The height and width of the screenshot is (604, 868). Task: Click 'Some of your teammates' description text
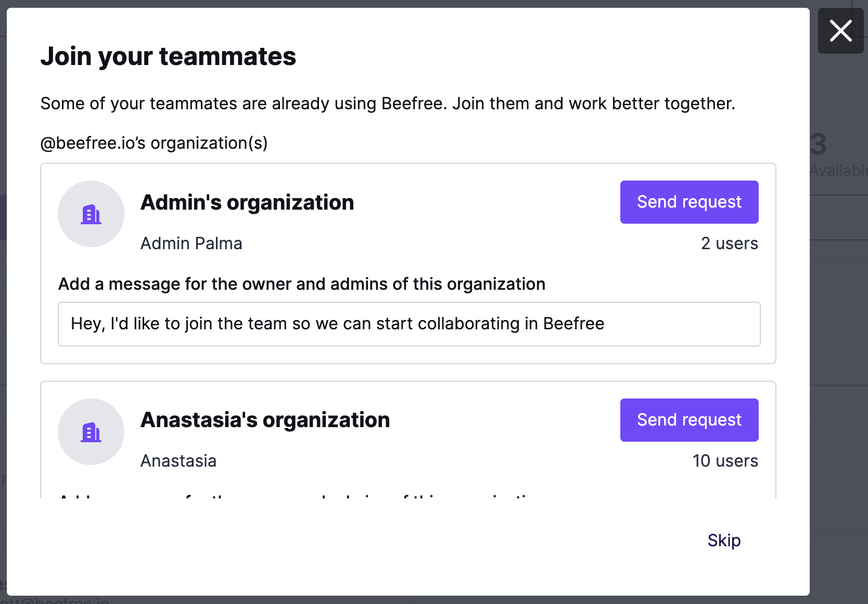(388, 104)
